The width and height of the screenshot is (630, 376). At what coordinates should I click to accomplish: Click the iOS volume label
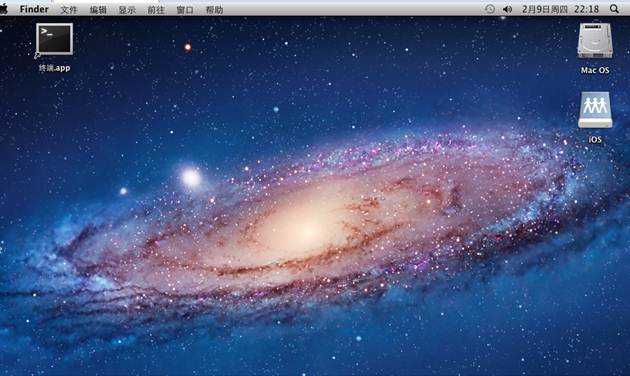[x=595, y=139]
